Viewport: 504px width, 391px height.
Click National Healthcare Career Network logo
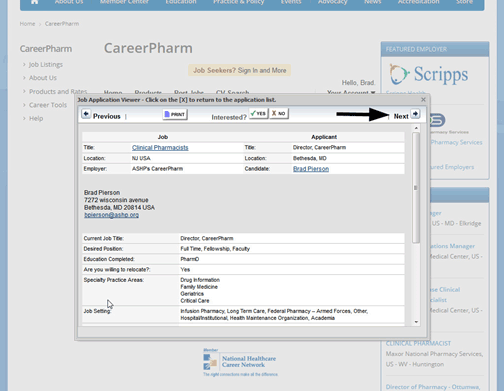240,362
